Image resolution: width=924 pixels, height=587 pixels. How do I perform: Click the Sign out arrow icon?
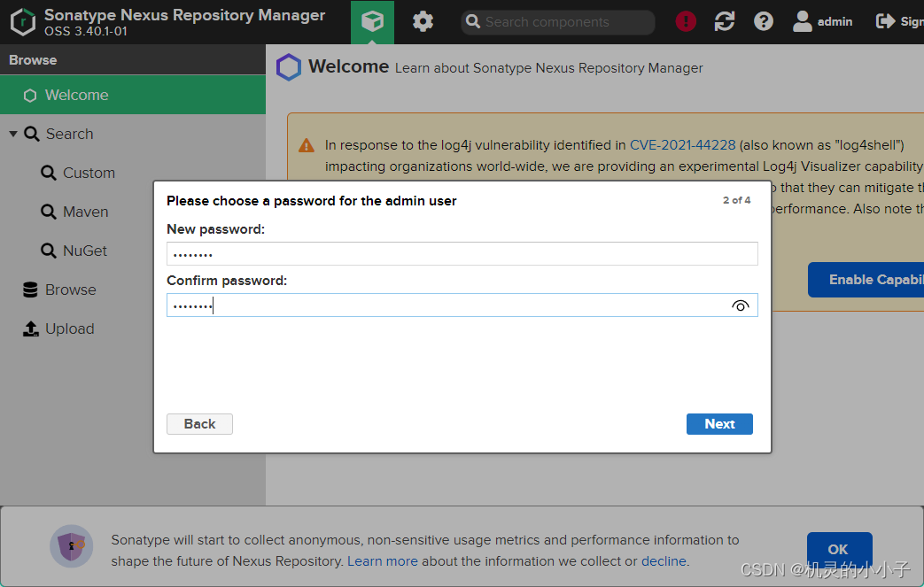[x=885, y=22]
